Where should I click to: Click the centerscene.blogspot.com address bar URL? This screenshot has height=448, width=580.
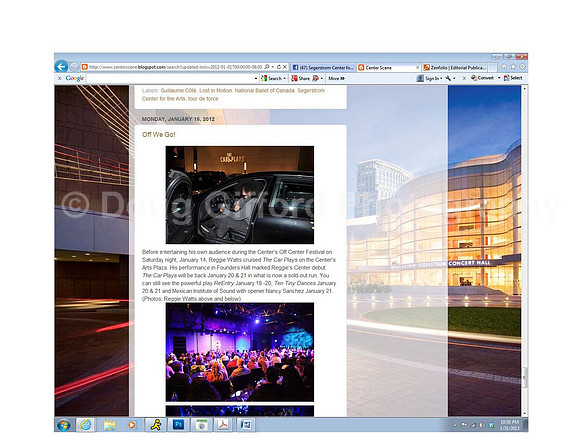[176, 67]
